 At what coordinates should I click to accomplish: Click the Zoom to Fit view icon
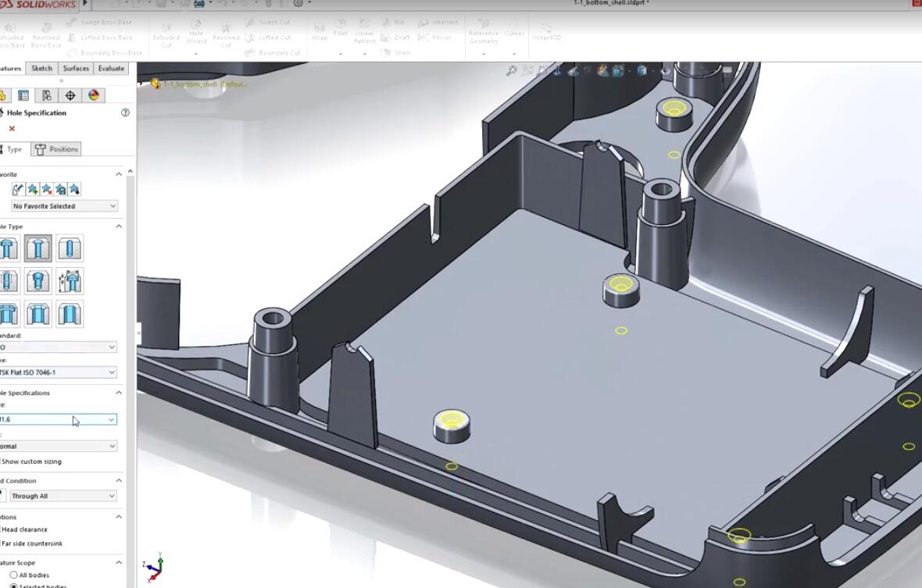coord(512,70)
